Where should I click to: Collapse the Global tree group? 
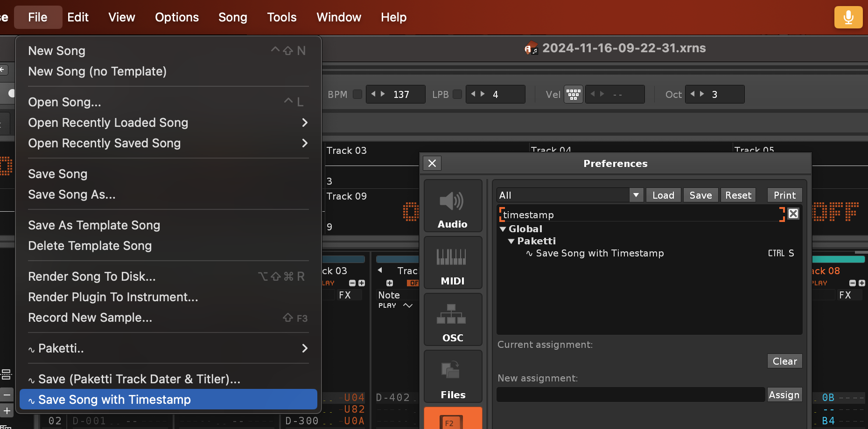click(x=503, y=229)
